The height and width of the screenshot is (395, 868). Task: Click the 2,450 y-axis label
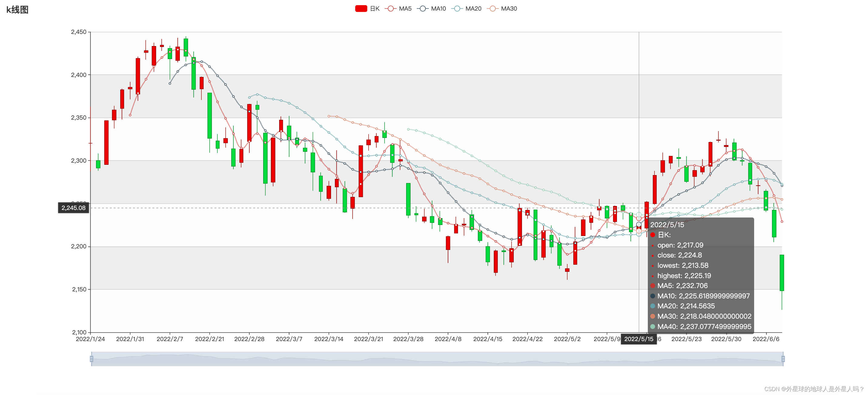(78, 32)
